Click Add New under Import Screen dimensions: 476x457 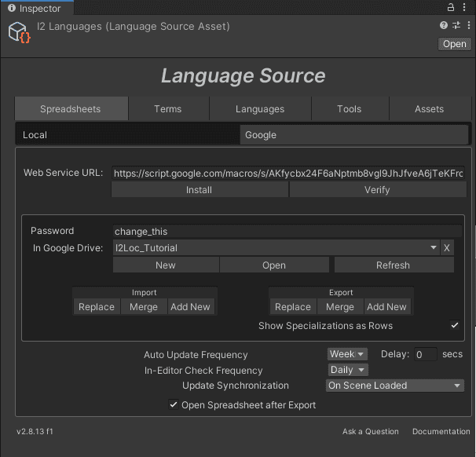[x=191, y=306]
